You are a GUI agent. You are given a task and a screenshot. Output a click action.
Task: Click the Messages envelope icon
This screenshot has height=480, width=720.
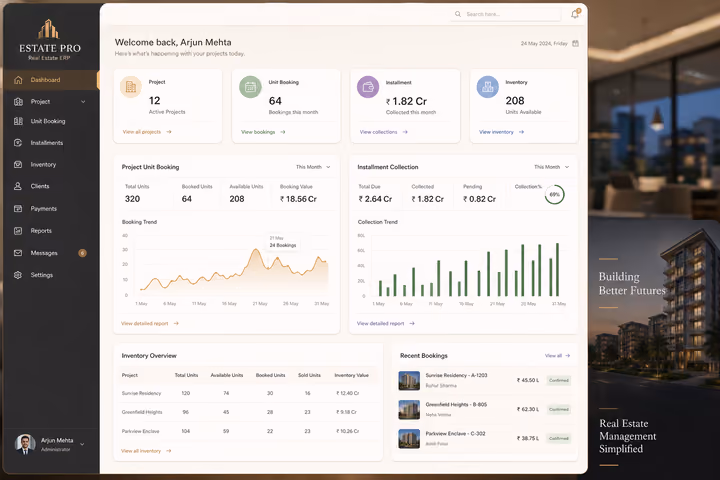pos(18,253)
